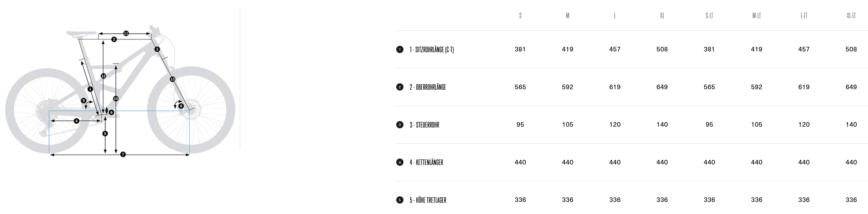Choose the M size column header

pyautogui.click(x=567, y=16)
